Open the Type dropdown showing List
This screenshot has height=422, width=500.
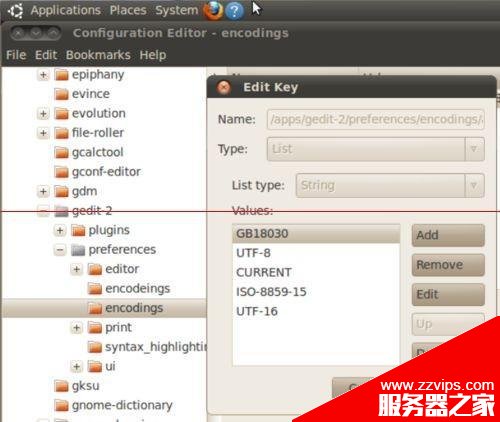point(376,149)
